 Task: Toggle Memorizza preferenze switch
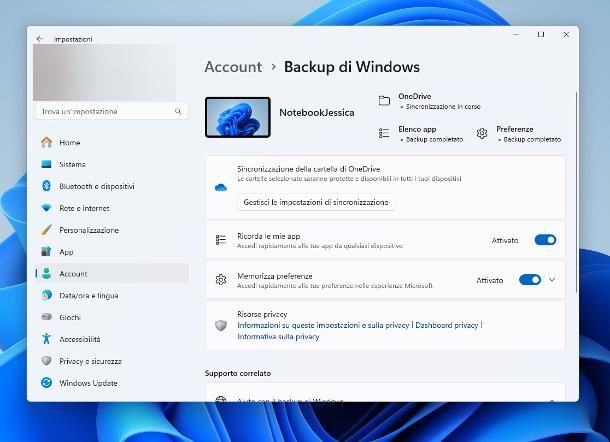point(529,280)
